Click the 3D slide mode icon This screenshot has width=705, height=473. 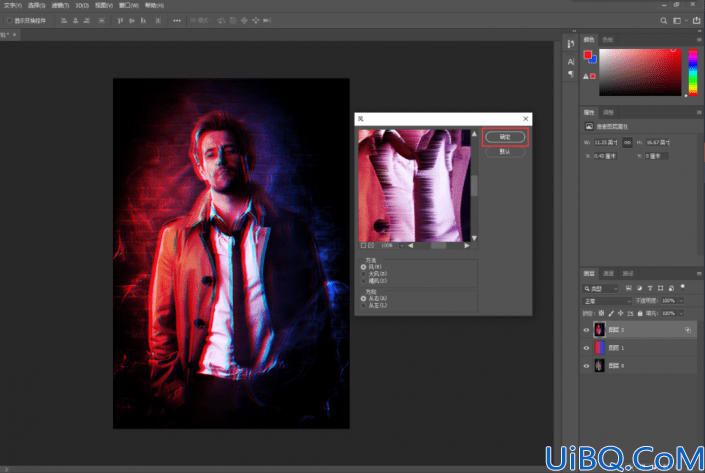pyautogui.click(x=256, y=21)
